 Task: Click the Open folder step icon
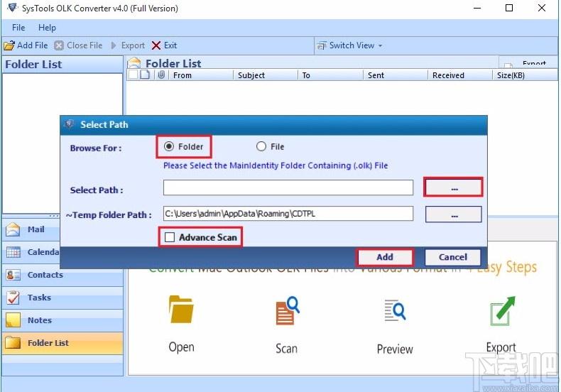coord(181,310)
